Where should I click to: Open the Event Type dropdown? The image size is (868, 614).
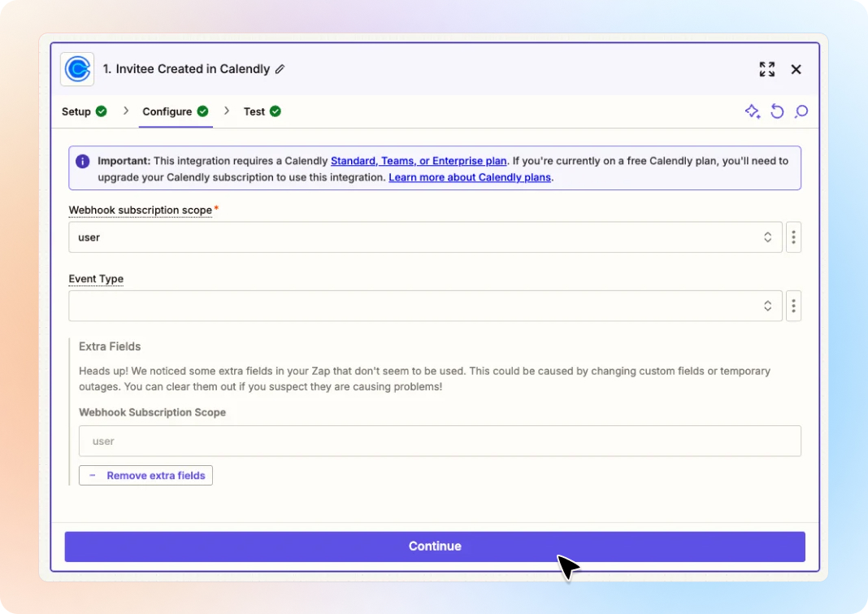425,306
